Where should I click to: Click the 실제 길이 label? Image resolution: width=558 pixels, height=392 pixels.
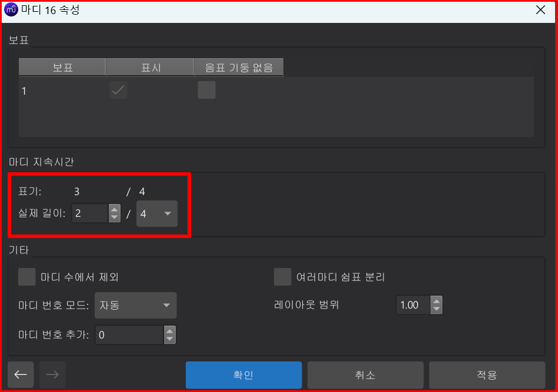point(42,213)
